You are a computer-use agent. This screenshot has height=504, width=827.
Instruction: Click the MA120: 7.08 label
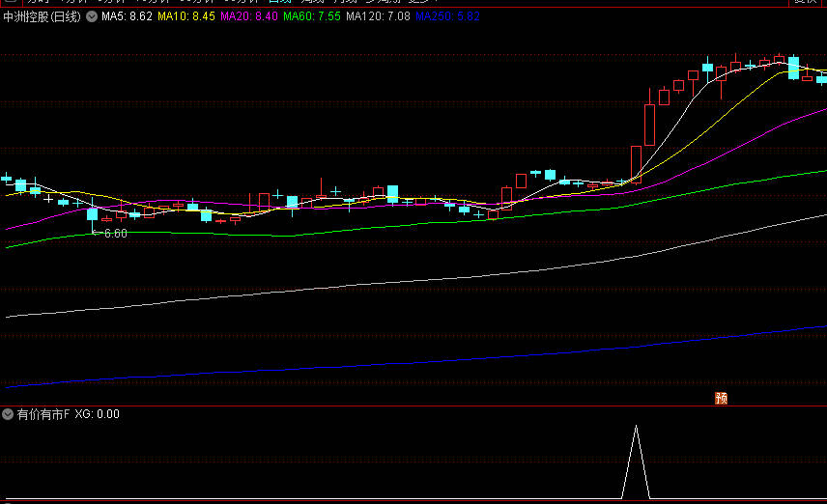[x=378, y=16]
